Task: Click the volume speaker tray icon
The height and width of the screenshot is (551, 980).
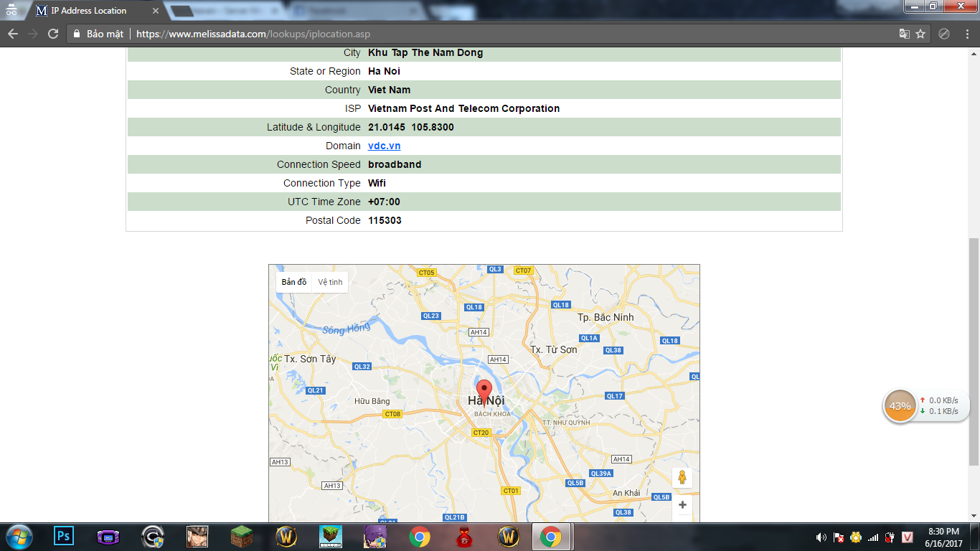Action: (821, 537)
